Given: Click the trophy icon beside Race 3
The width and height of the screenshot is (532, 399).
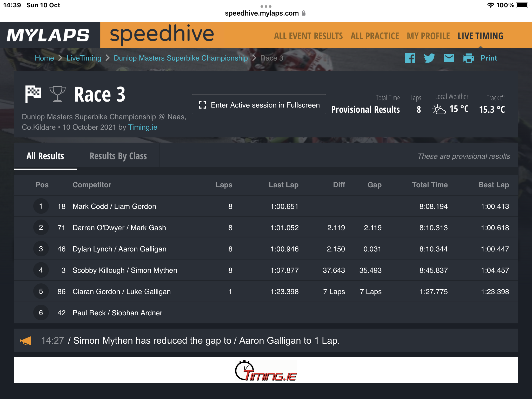Looking at the screenshot, I should coord(57,94).
